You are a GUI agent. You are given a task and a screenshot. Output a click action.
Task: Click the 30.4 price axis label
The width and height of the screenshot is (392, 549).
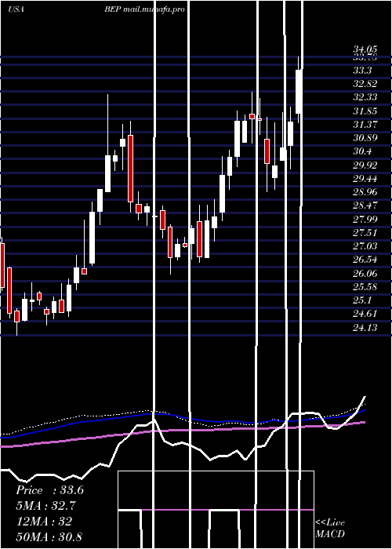click(x=362, y=151)
